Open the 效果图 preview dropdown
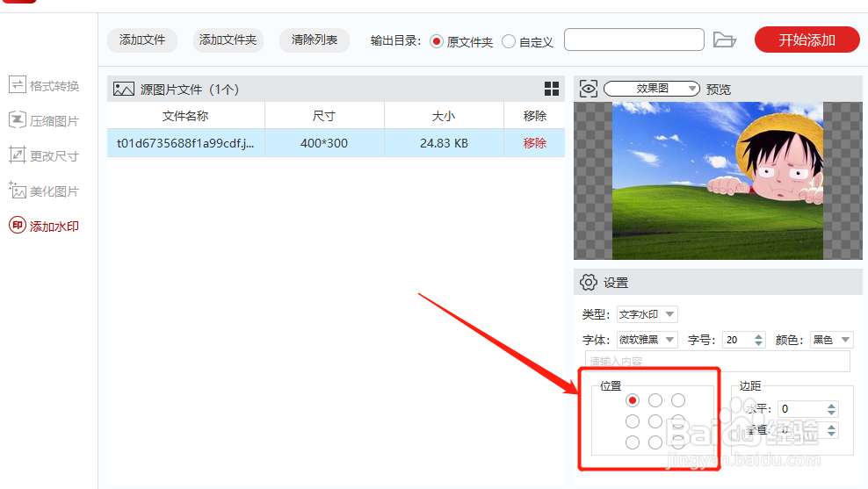 [652, 89]
